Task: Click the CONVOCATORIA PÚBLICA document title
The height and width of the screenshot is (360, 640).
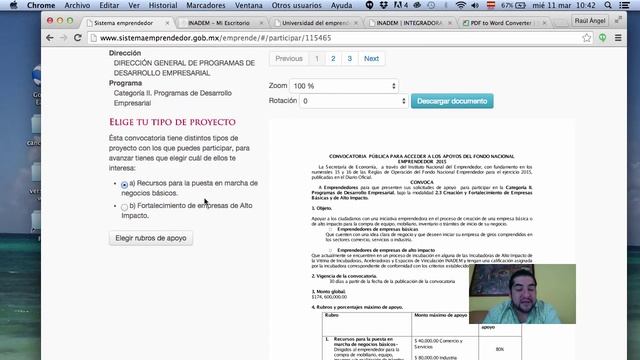Action: click(x=422, y=159)
